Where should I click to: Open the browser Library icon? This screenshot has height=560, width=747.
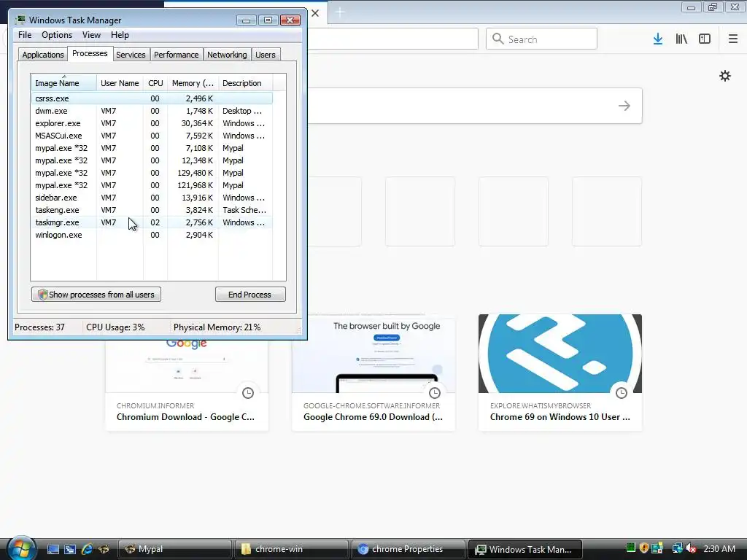coord(681,39)
